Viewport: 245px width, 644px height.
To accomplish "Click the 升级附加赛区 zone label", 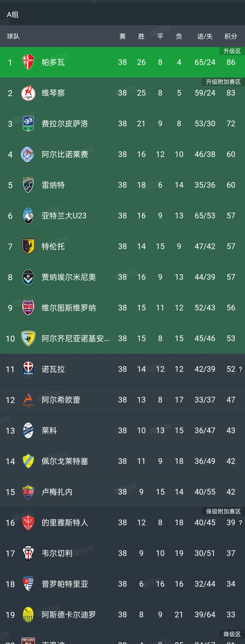I will click(x=223, y=82).
